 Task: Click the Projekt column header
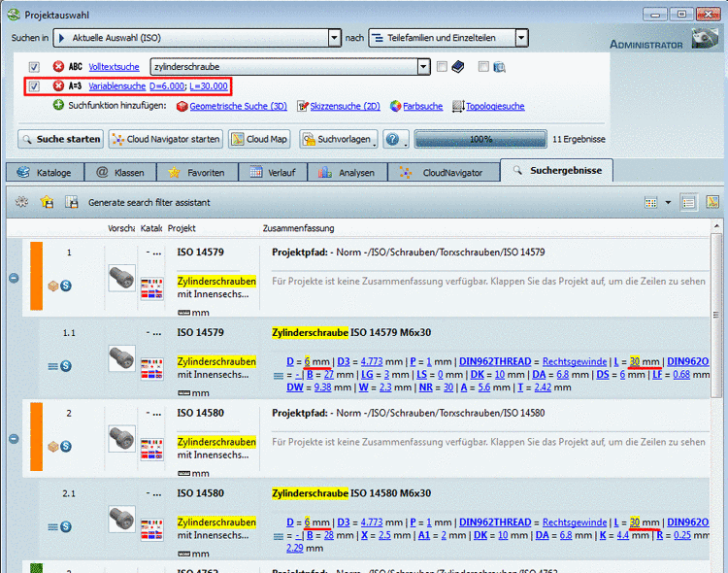(182, 228)
